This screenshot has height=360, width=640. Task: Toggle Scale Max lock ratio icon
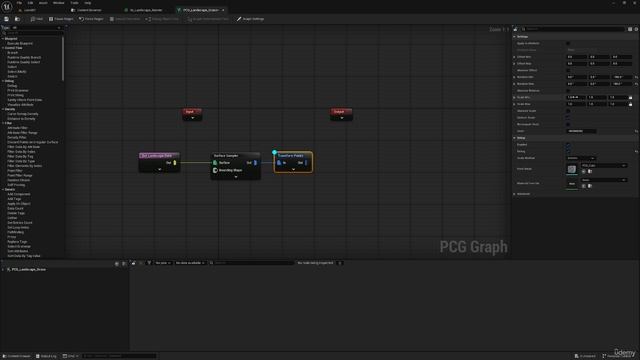(x=631, y=104)
